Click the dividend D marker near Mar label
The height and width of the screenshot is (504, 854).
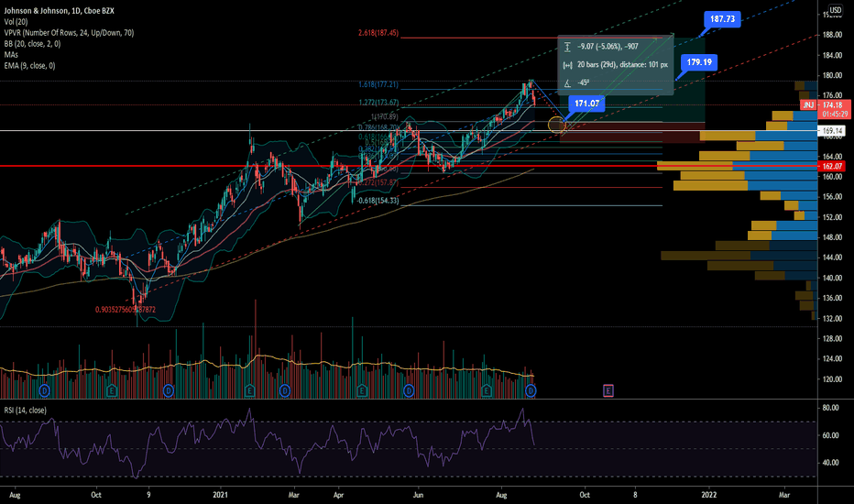click(284, 390)
